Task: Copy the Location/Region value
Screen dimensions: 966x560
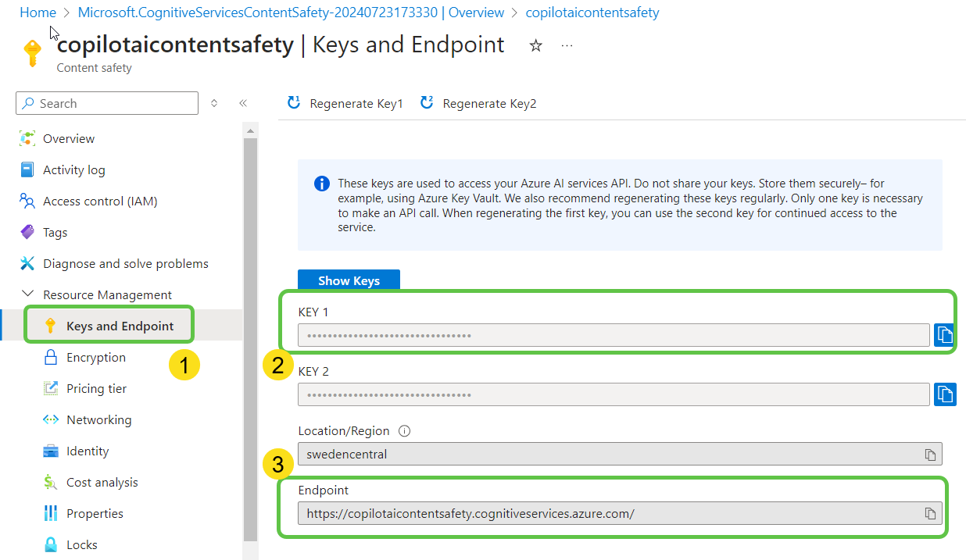Action: [x=930, y=454]
